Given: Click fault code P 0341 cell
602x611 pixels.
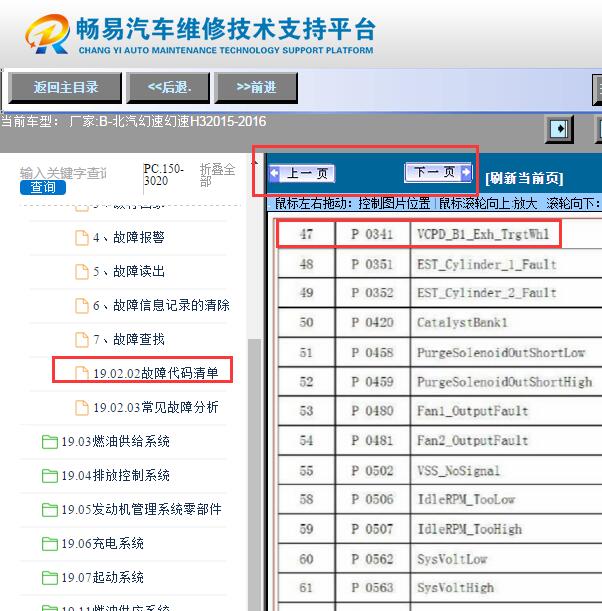Looking at the screenshot, I should click(372, 234).
